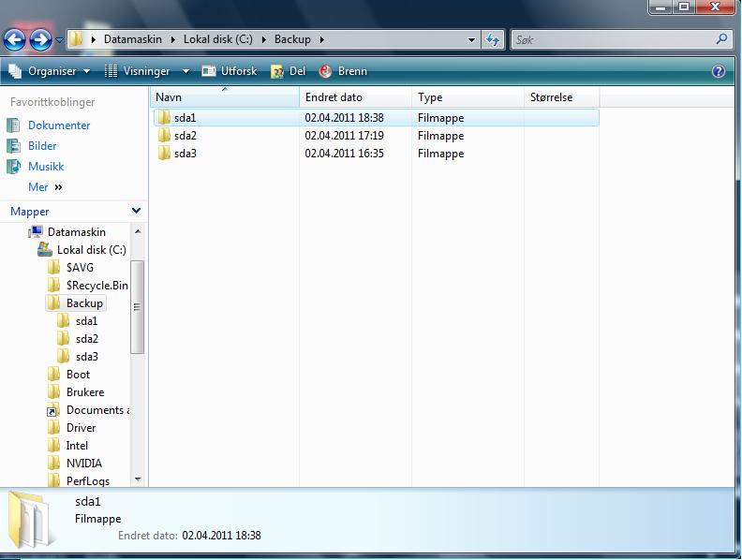Click date 02.04.2011 17:19 of sda2
This screenshot has height=560, width=742.
pos(344,136)
